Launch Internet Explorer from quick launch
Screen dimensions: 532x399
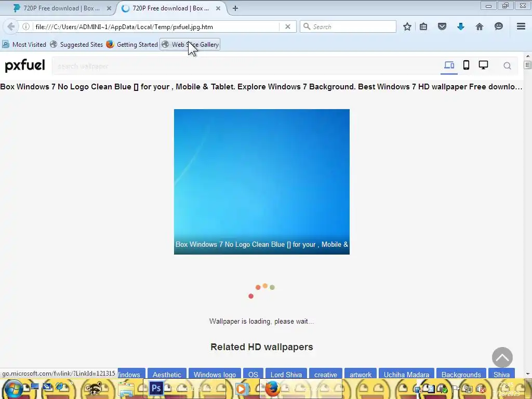tap(60, 387)
